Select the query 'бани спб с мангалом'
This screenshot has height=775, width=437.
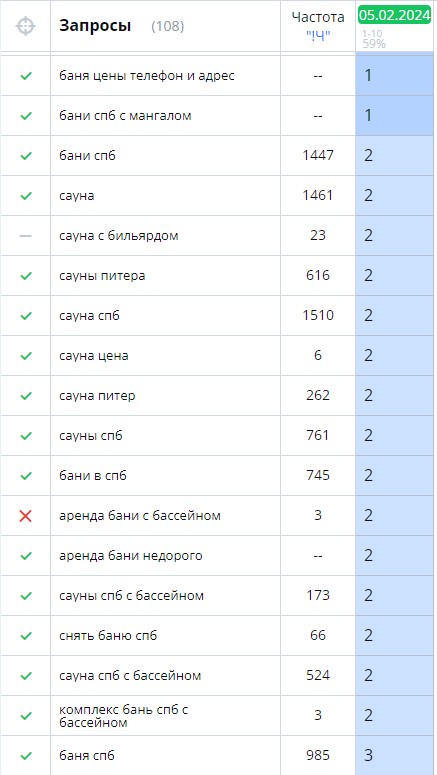coord(126,116)
